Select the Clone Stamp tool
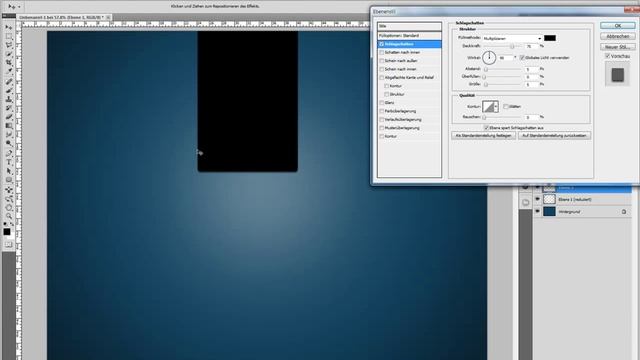Screen dimensions: 640x360 pos(9,99)
